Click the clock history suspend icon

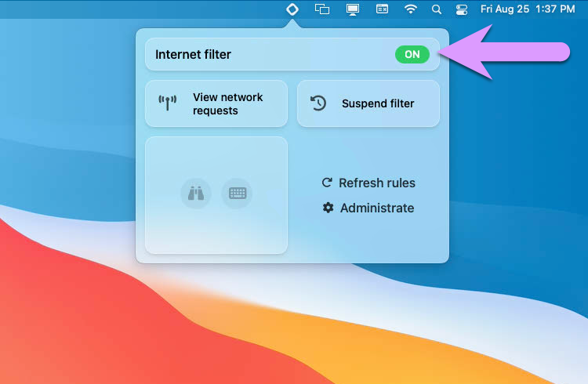tap(318, 103)
